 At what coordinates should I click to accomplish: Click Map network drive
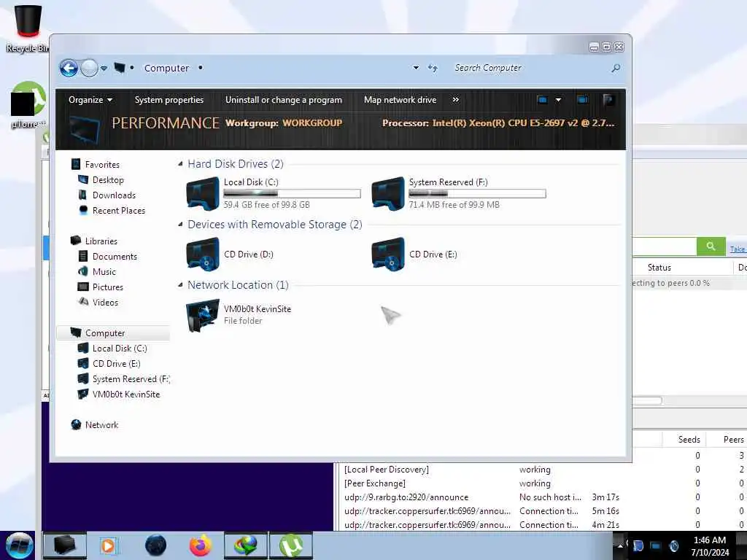[400, 99]
